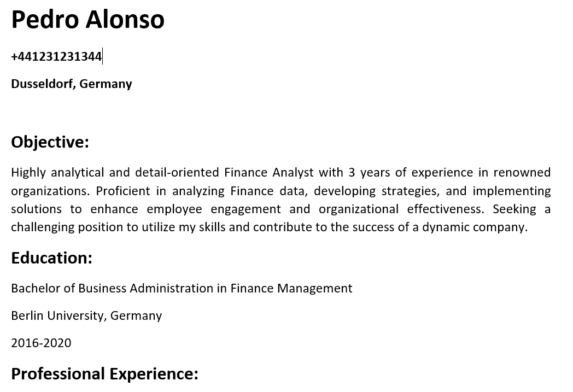Click the name heading Pedro Alonso
573x392 pixels.
[x=87, y=19]
